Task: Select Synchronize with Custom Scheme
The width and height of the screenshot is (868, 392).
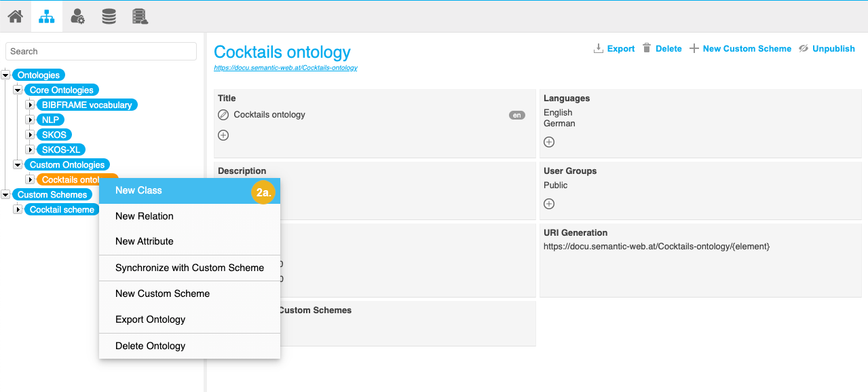Action: click(189, 268)
